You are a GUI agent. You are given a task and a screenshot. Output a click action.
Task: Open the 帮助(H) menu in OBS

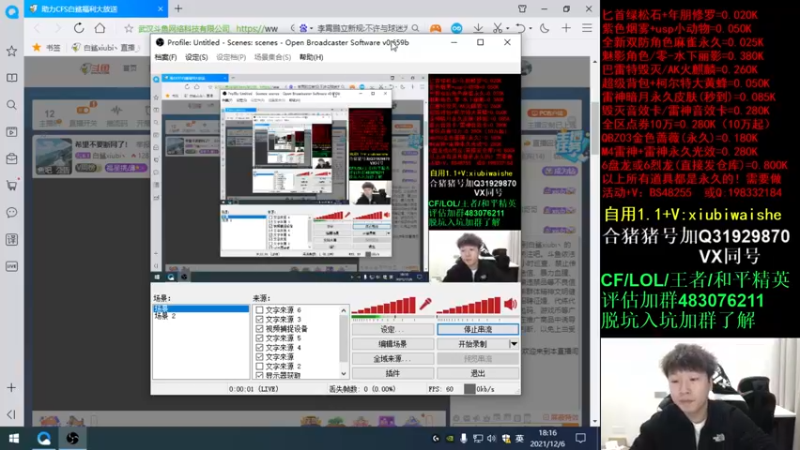coord(311,57)
